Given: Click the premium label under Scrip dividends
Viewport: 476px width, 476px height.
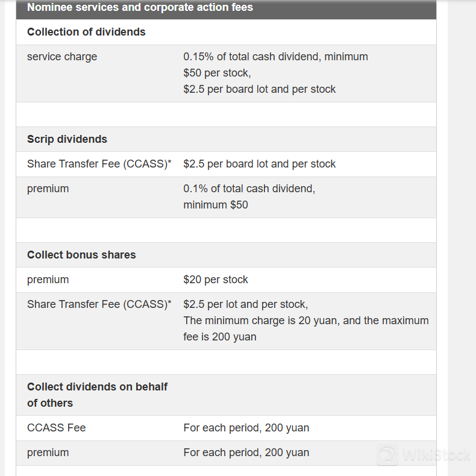Looking at the screenshot, I should tap(48, 189).
